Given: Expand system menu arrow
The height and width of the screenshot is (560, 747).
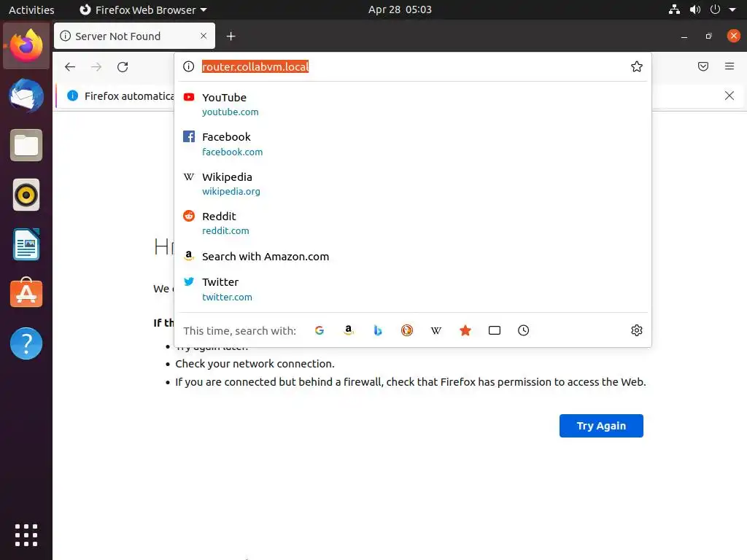Looking at the screenshot, I should (732, 9).
